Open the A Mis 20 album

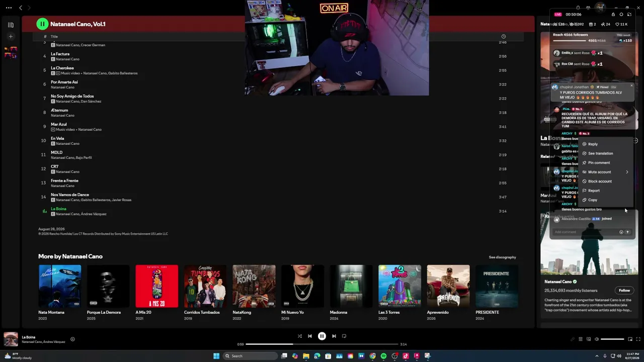coord(157,286)
